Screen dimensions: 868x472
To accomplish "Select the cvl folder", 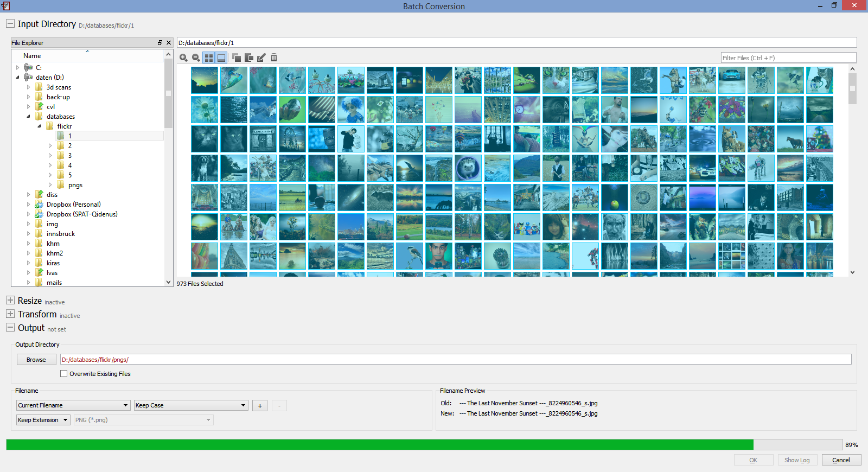I will (50, 107).
